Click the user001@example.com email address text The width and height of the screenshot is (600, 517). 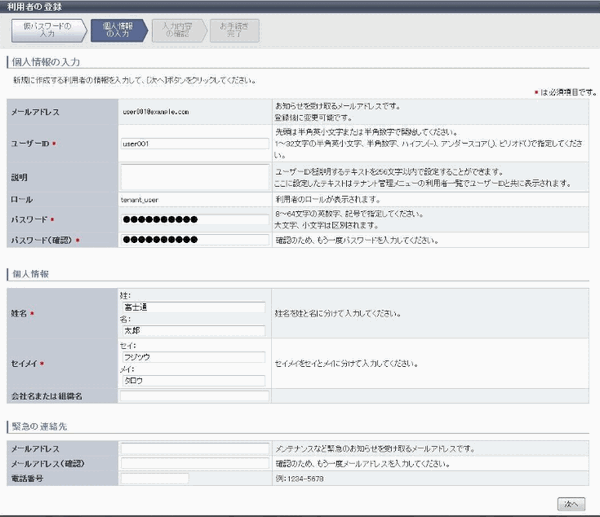coord(155,113)
